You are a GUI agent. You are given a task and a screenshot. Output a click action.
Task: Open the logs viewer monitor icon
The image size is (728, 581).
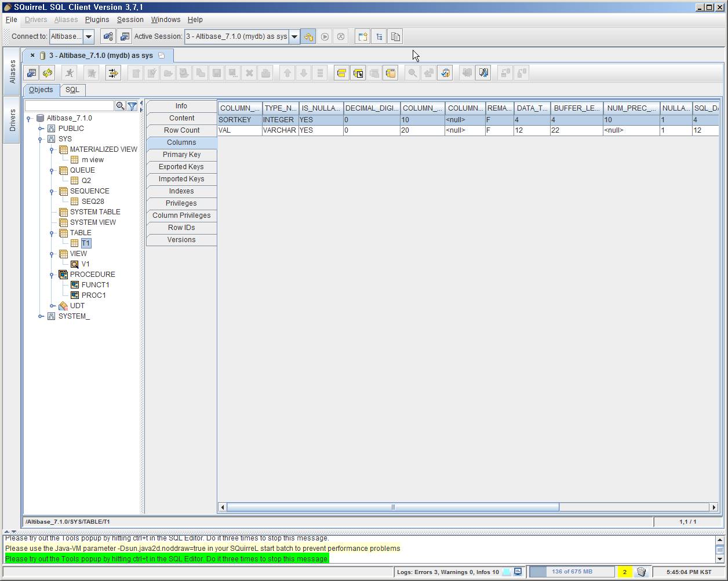[x=518, y=572]
